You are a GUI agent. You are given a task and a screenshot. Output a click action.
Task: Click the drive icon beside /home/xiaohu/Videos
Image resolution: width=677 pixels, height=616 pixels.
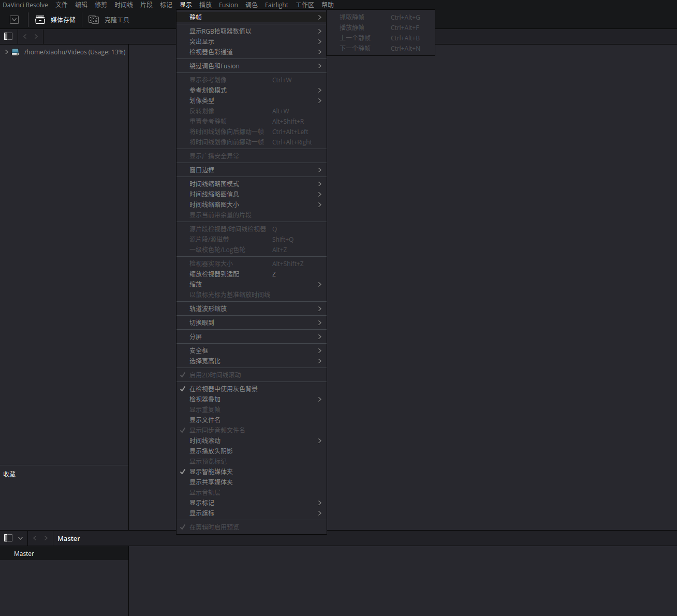(x=16, y=52)
